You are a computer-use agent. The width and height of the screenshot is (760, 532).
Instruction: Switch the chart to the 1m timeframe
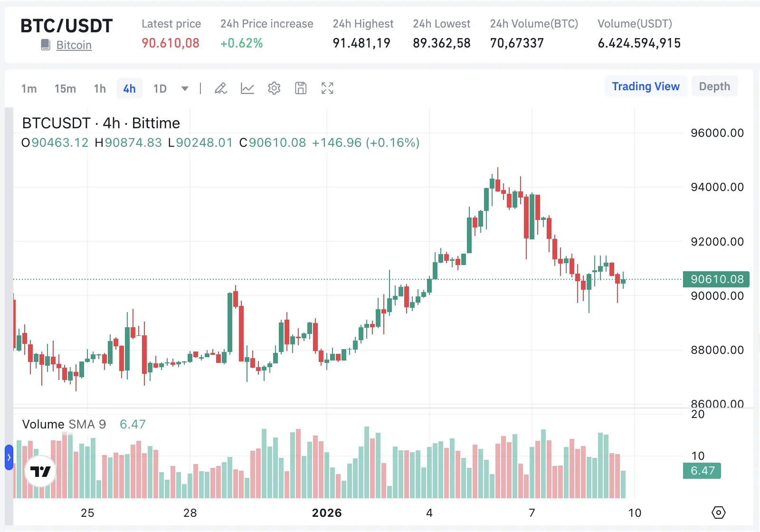coord(29,88)
